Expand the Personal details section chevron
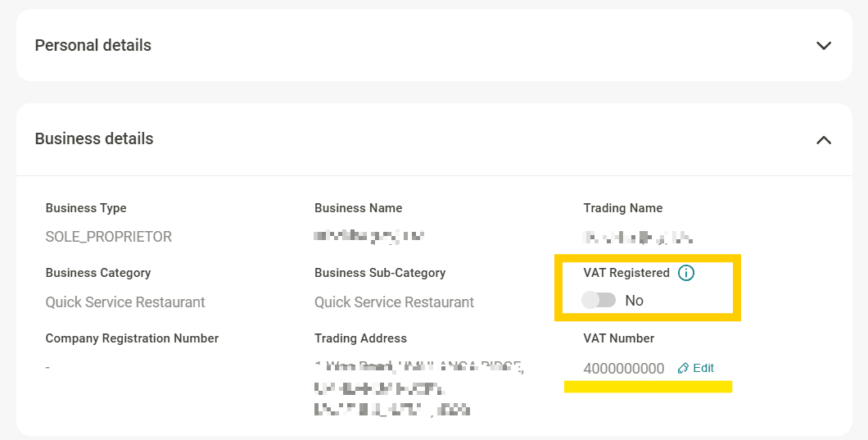Viewport: 868px width, 440px height. 824,46
